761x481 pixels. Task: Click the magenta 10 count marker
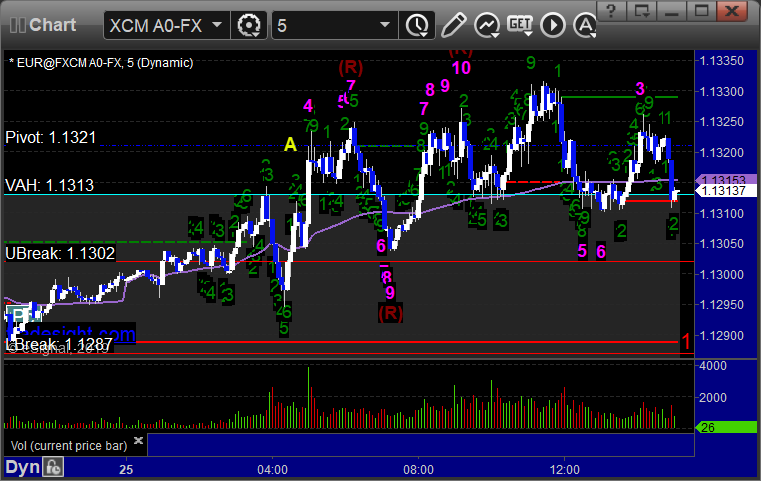coord(461,67)
